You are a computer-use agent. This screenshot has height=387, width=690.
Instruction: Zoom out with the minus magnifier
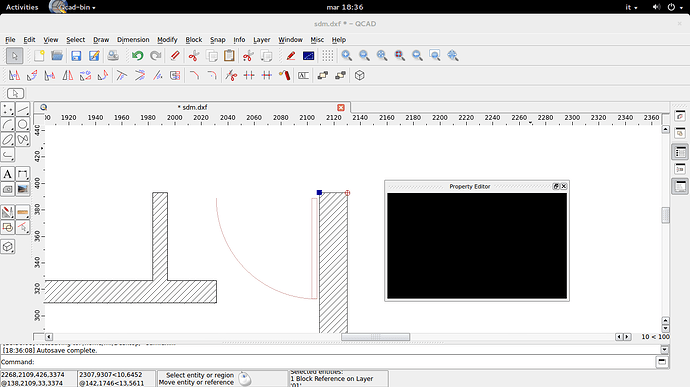point(364,56)
